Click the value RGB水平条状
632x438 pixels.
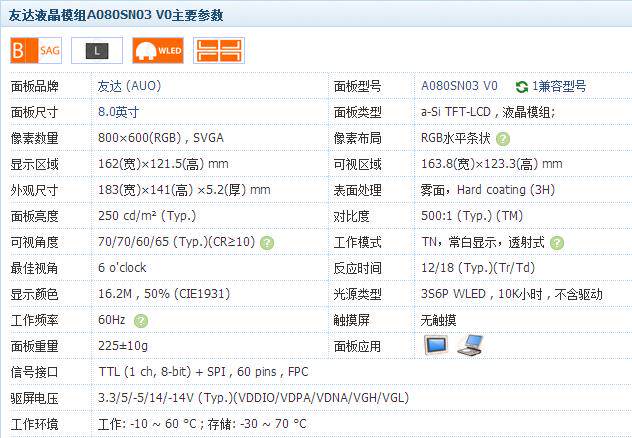(456, 138)
